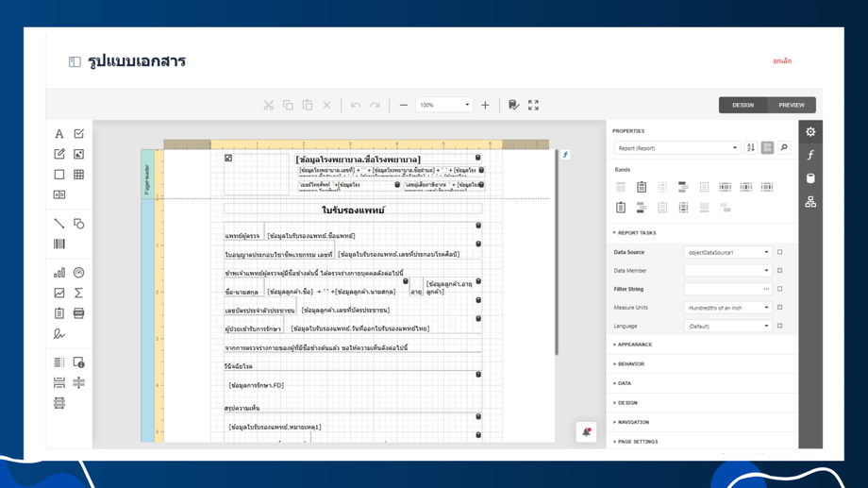Toggle full screen mode in toolbar
The height and width of the screenshot is (488, 868).
[533, 106]
